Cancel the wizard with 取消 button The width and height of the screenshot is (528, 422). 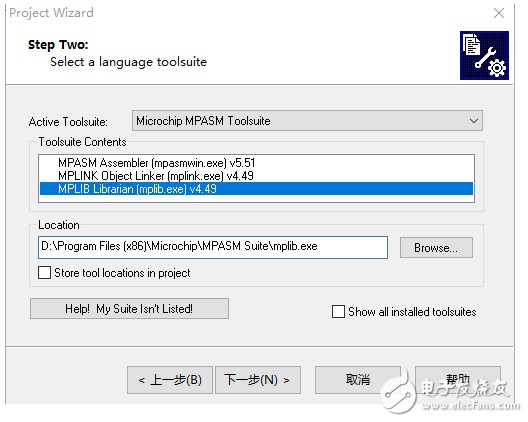coord(358,380)
